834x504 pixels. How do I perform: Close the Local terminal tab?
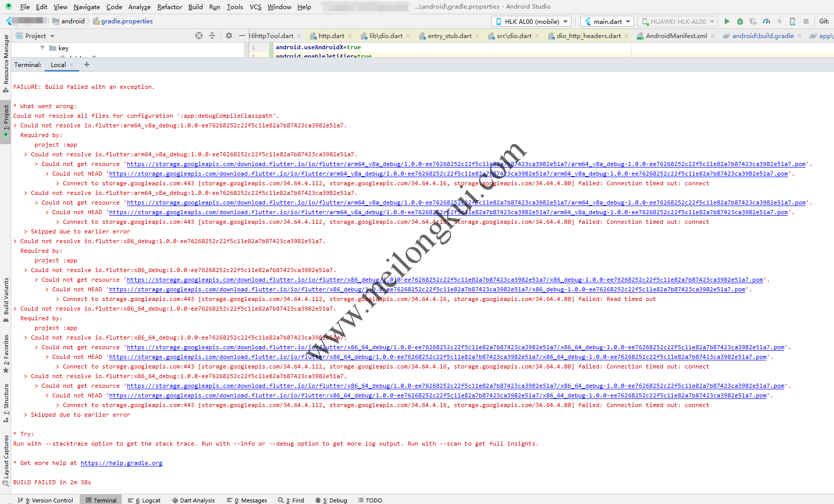pos(72,65)
